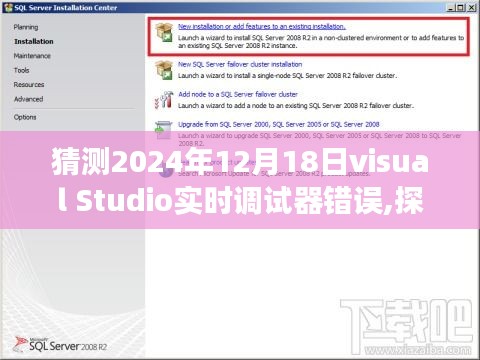The width and height of the screenshot is (480, 360).
Task: Select the Planning category
Action: (x=26, y=27)
